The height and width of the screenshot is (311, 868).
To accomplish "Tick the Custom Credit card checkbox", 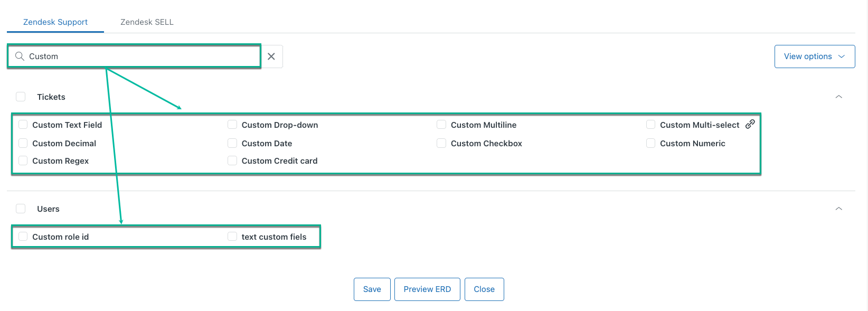I will [x=232, y=161].
